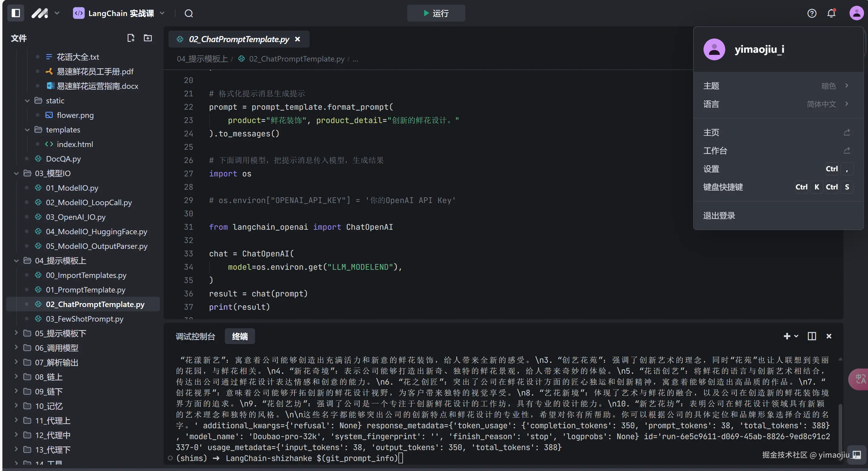This screenshot has width=868, height=471.
Task: Close the terminal panel
Action: click(829, 336)
